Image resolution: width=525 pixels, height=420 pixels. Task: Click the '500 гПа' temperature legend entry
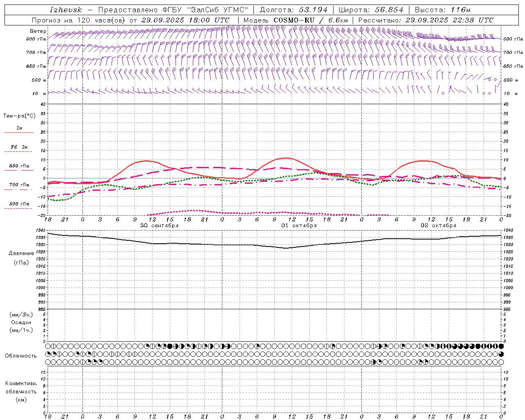19,204
